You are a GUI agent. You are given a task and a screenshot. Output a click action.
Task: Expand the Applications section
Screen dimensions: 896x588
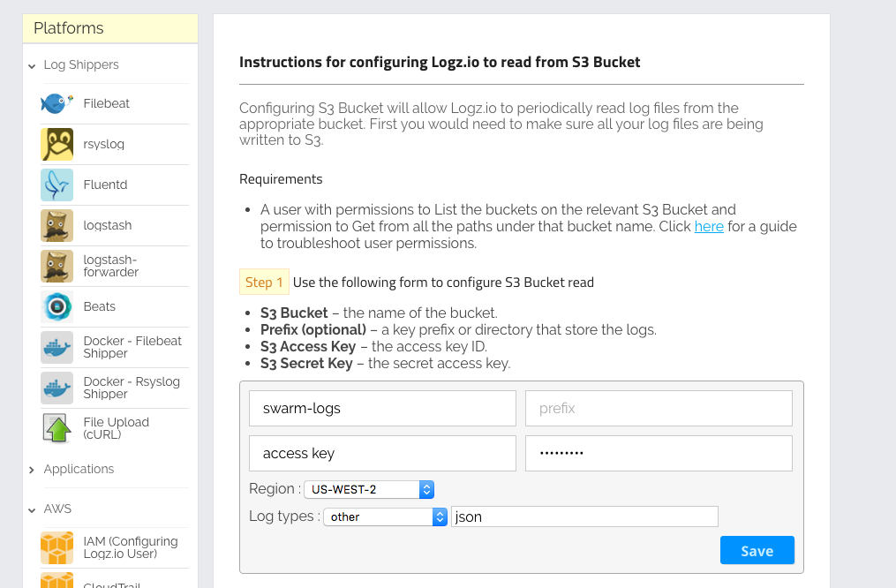32,470
